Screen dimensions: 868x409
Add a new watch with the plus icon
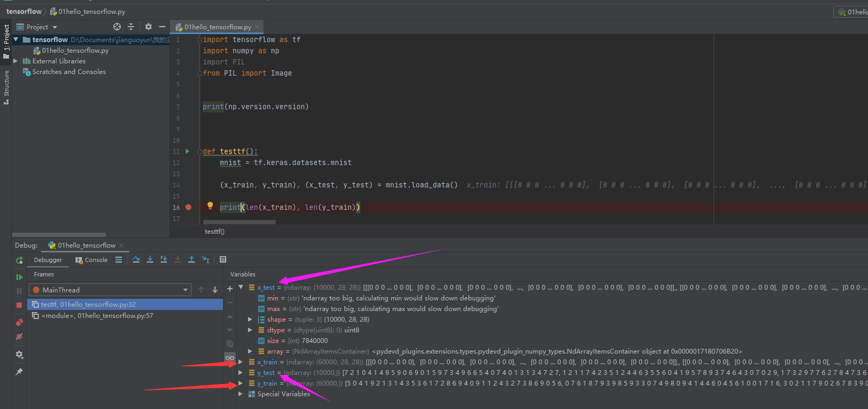pos(230,289)
